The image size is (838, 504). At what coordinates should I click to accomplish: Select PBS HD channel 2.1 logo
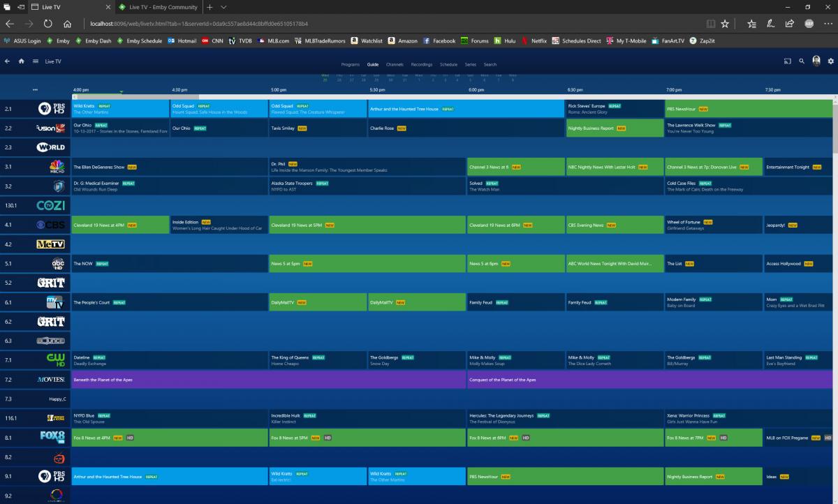[51, 109]
